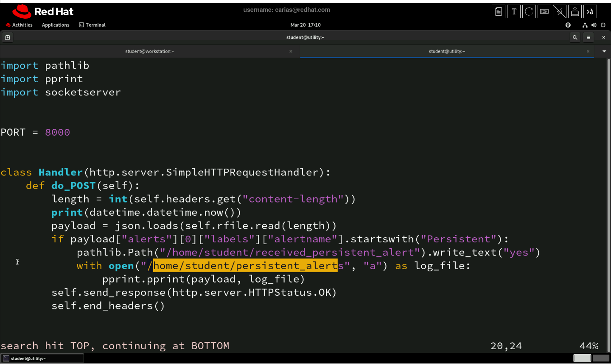Open the terminal hamburger menu
The height and width of the screenshot is (364, 611).
(589, 37)
